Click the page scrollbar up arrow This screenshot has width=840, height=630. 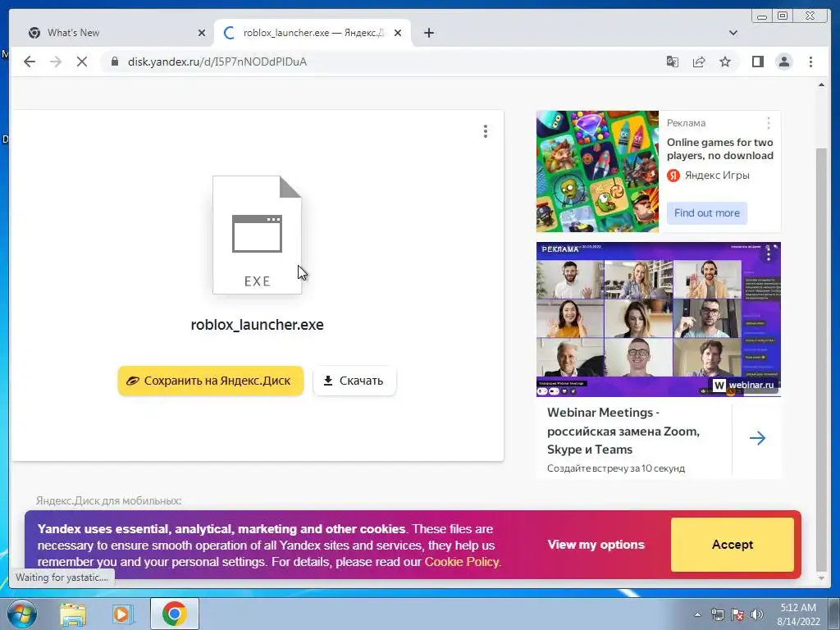pos(821,85)
